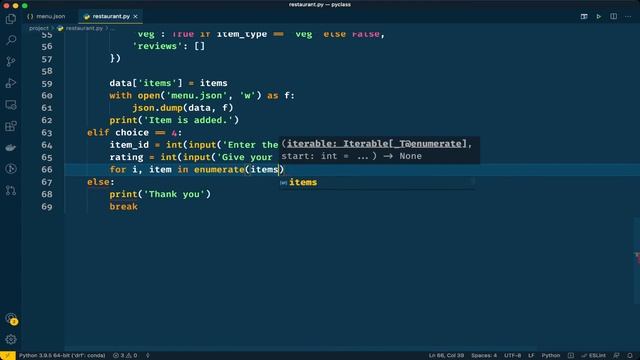This screenshot has height=360, width=640.
Task: Open the Accounts menu with badge
Action: 11,318
